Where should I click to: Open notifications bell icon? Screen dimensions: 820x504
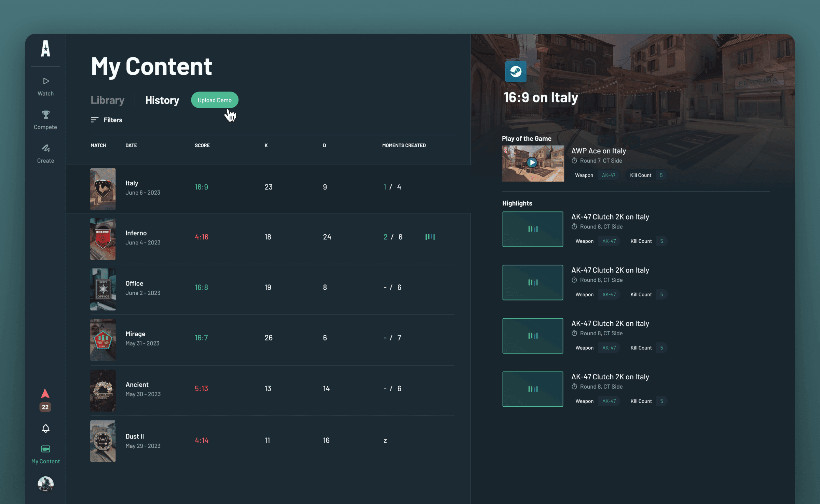pos(45,428)
